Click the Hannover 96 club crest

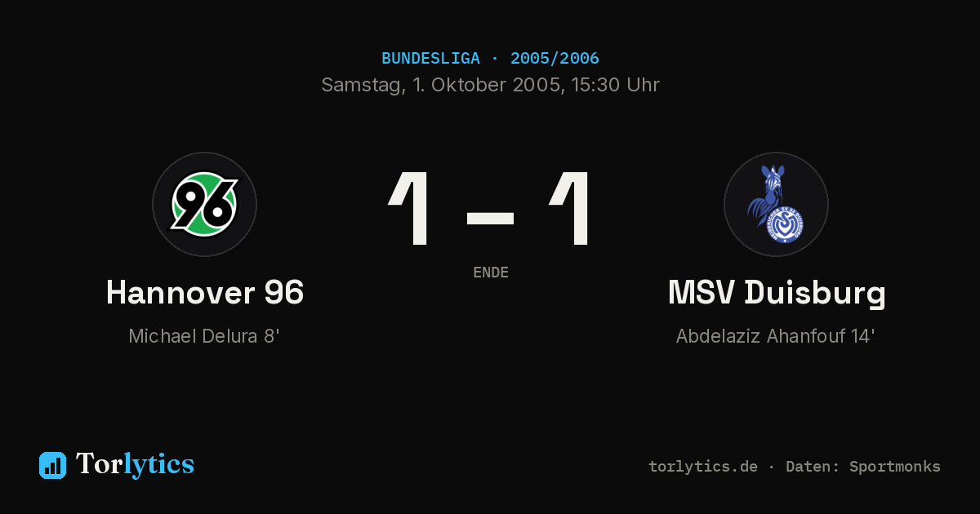204,204
